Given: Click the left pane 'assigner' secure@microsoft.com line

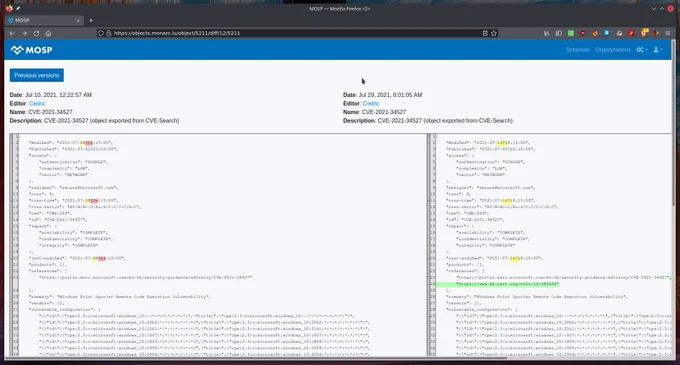Looking at the screenshot, I should pyautogui.click(x=73, y=188).
